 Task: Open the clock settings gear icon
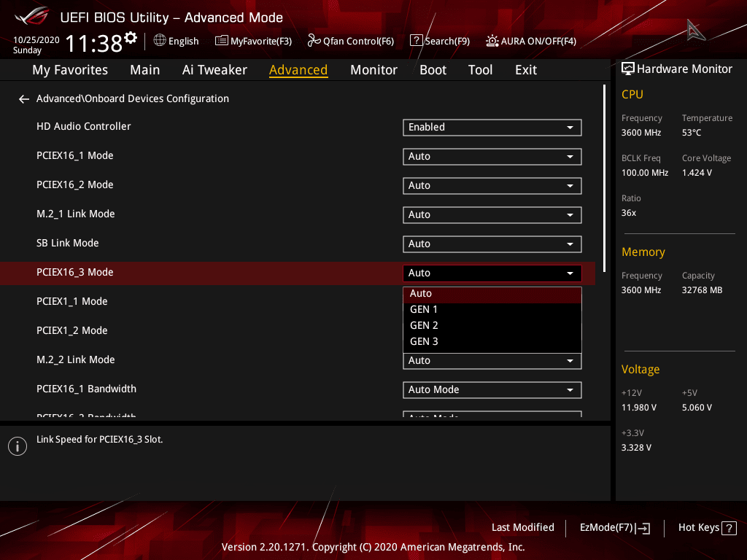pyautogui.click(x=131, y=37)
